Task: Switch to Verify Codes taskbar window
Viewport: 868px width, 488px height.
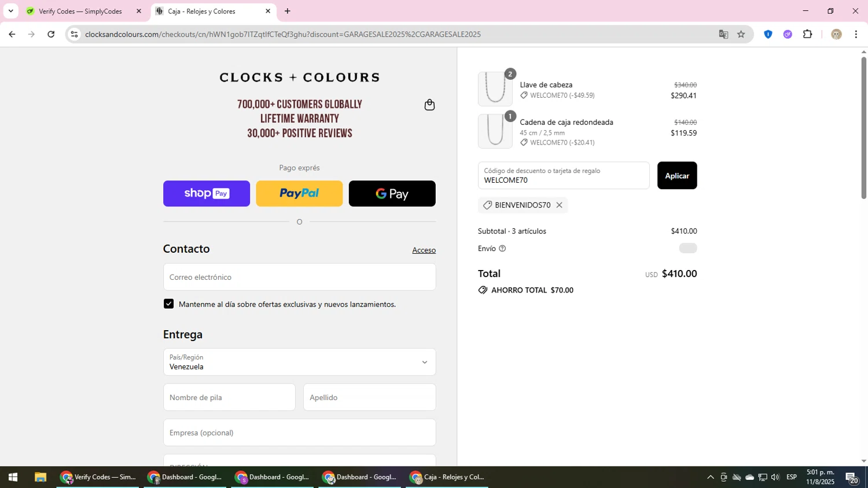Action: pos(98,477)
